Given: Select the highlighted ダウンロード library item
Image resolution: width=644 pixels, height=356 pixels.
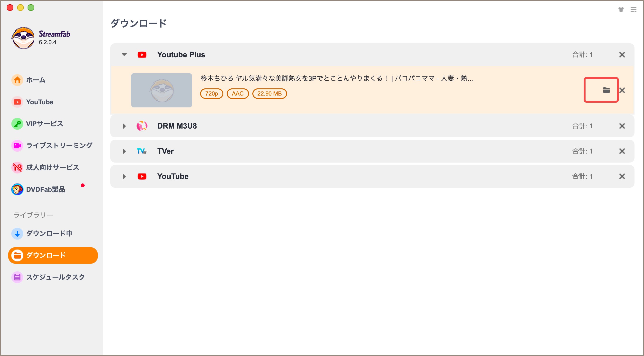Looking at the screenshot, I should pyautogui.click(x=53, y=255).
